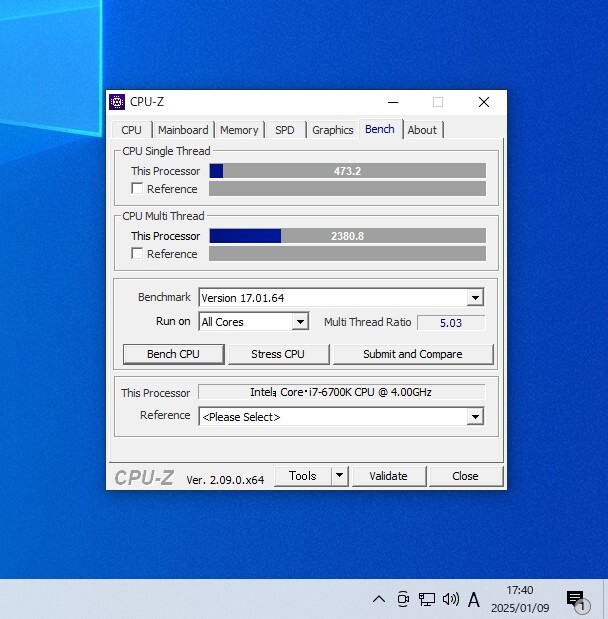Expand the Reference processor Please Select dropdown
The height and width of the screenshot is (619, 608).
(x=475, y=416)
